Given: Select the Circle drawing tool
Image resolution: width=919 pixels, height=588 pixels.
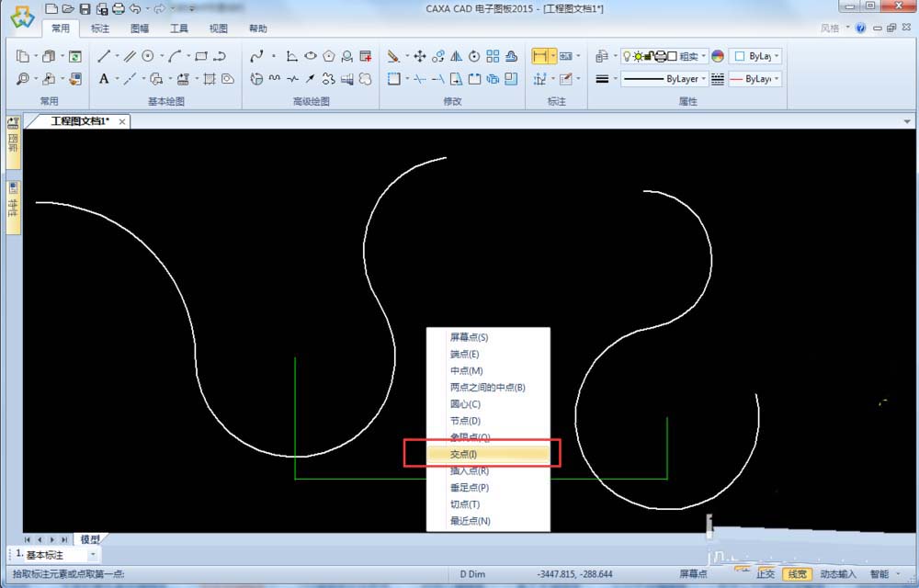Looking at the screenshot, I should (x=147, y=56).
